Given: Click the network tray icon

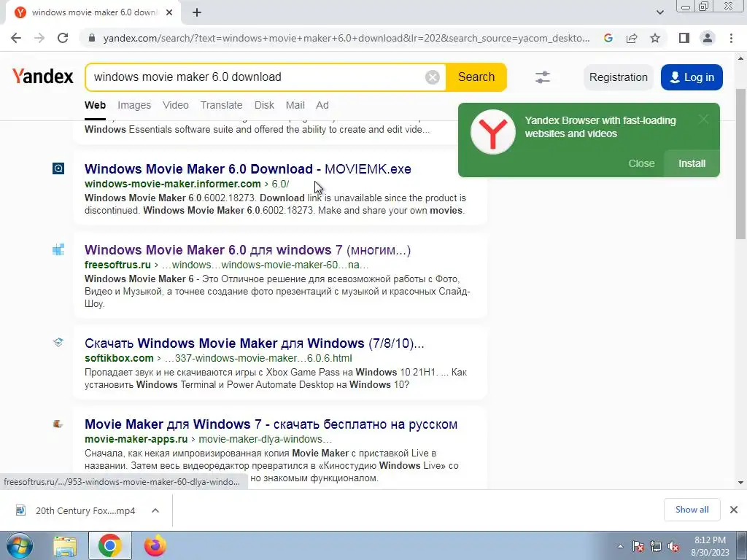Looking at the screenshot, I should [656, 546].
